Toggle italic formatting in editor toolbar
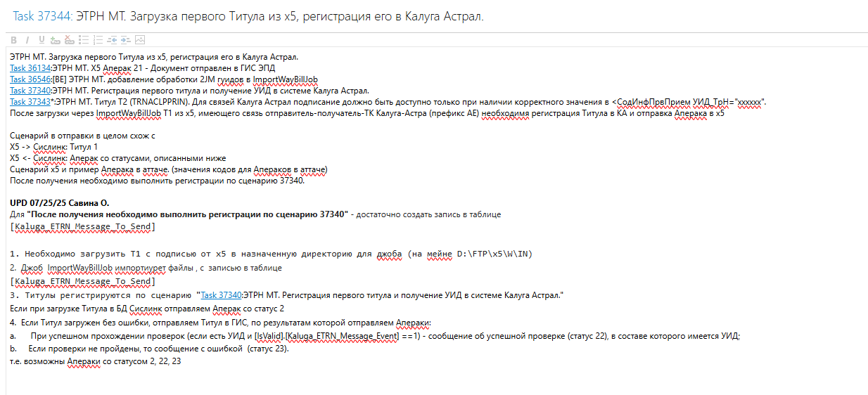This screenshot has width=868, height=395. pyautogui.click(x=27, y=40)
